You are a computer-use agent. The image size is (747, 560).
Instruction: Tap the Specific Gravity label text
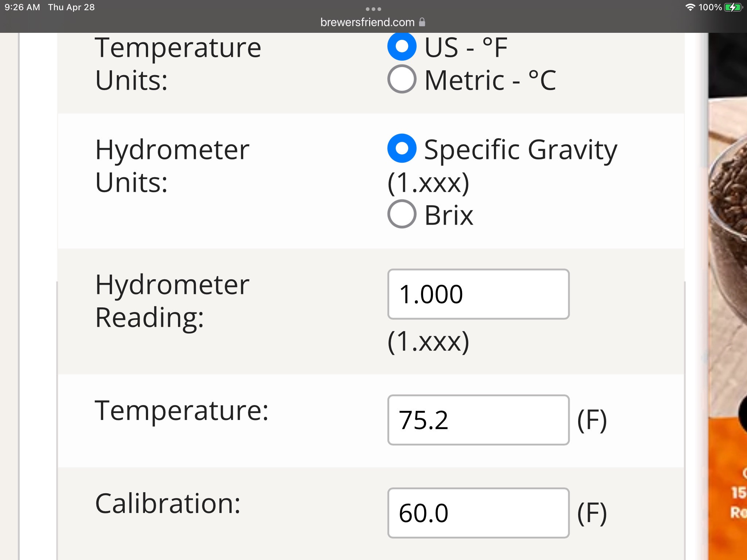[520, 149]
